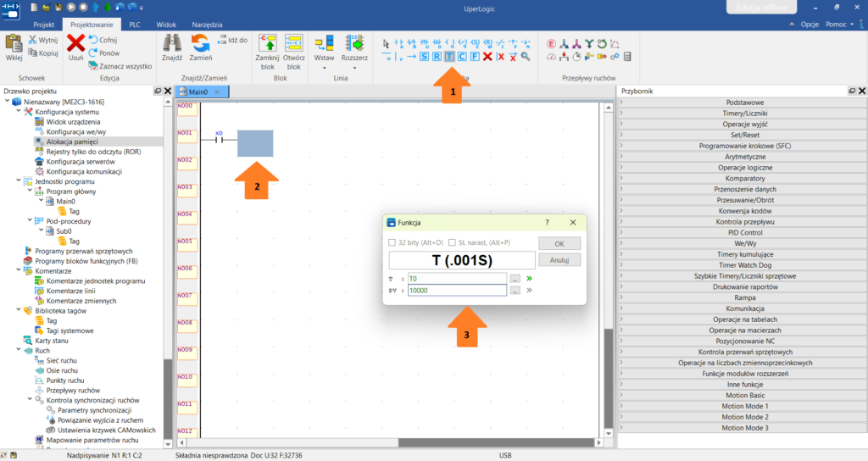Viewport: 868px width, 461px height.
Task: Click the red circled E motion icon
Action: click(551, 44)
